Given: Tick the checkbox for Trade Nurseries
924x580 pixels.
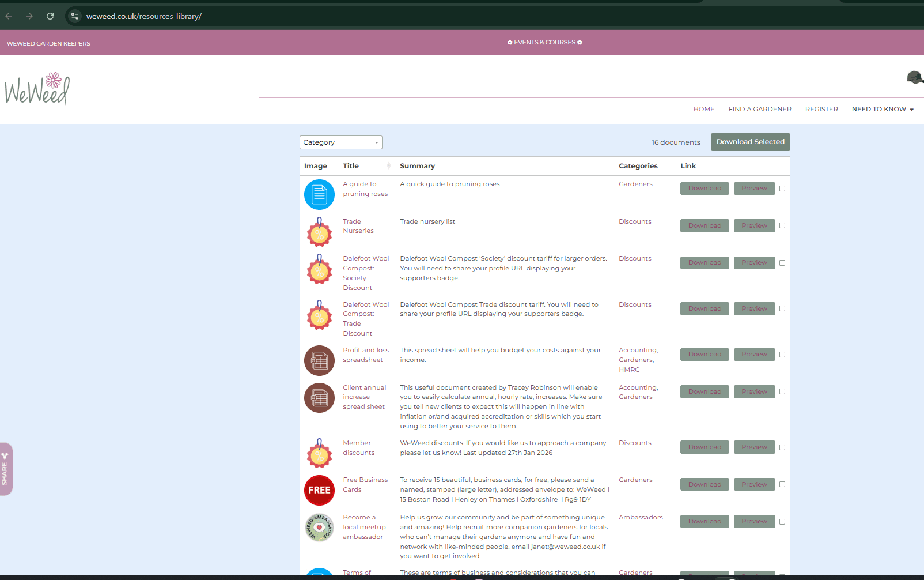Looking at the screenshot, I should [x=782, y=225].
